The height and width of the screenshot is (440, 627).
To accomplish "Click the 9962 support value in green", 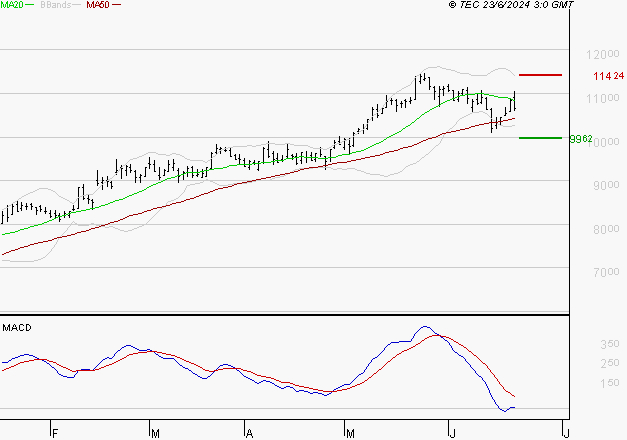I will pyautogui.click(x=581, y=139).
